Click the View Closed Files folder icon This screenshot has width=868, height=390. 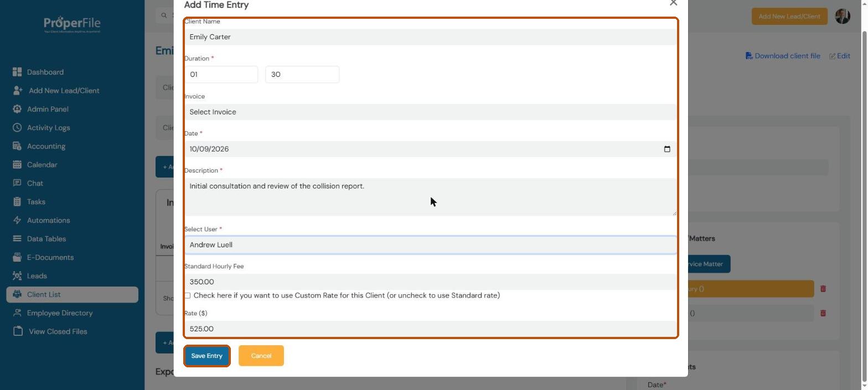point(18,331)
